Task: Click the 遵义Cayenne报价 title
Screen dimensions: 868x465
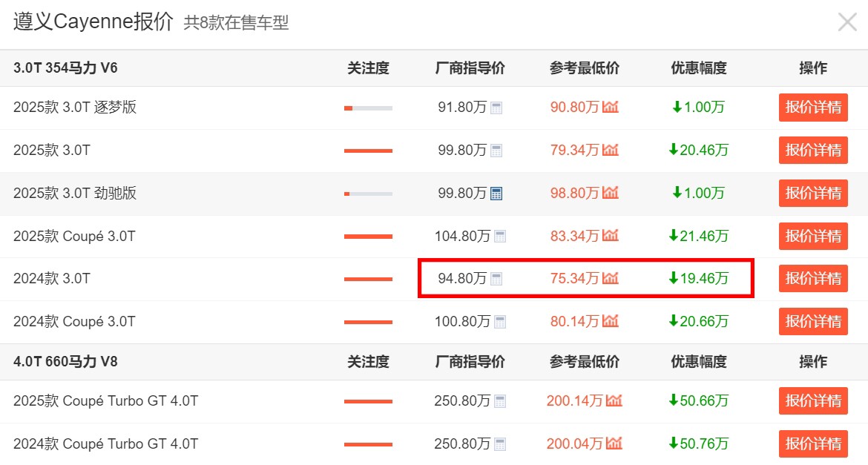Action: (x=93, y=22)
